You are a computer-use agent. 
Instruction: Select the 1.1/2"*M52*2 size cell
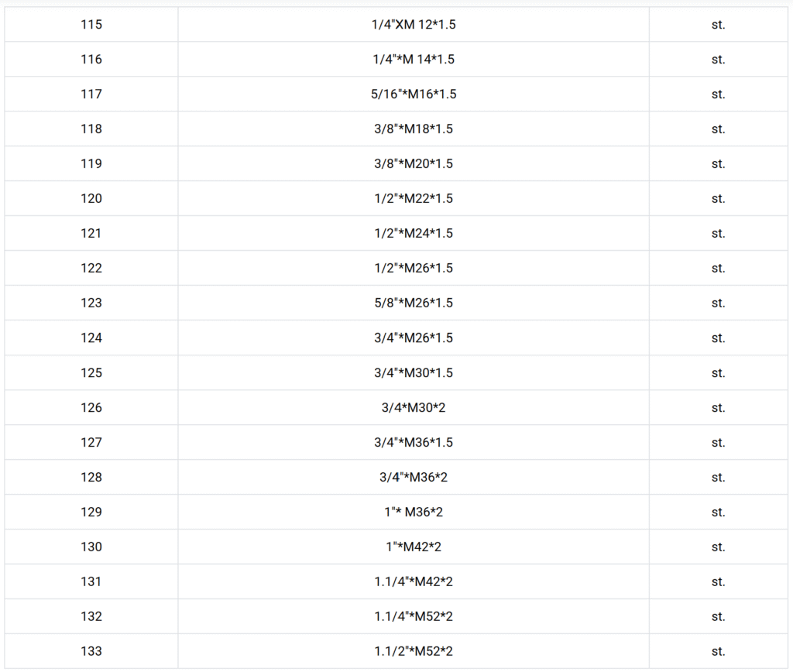[x=413, y=652]
